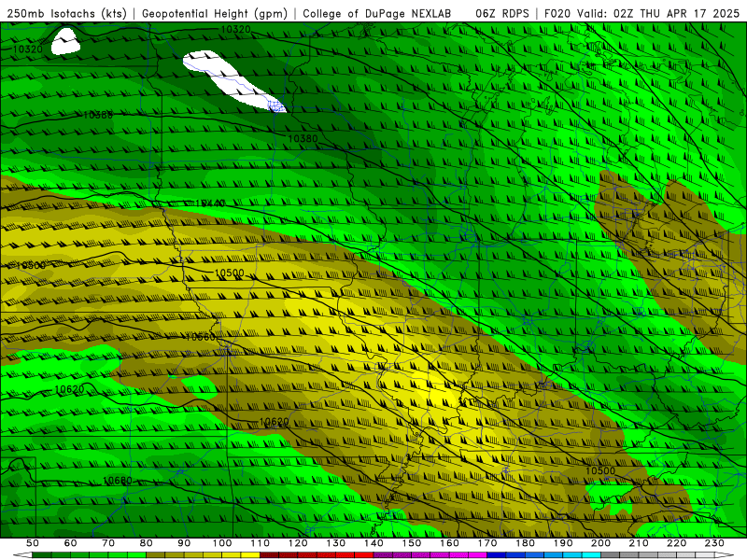Image resolution: width=747 pixels, height=560 pixels.
Task: Click the 140 label on the color scale
Action: tap(373, 543)
